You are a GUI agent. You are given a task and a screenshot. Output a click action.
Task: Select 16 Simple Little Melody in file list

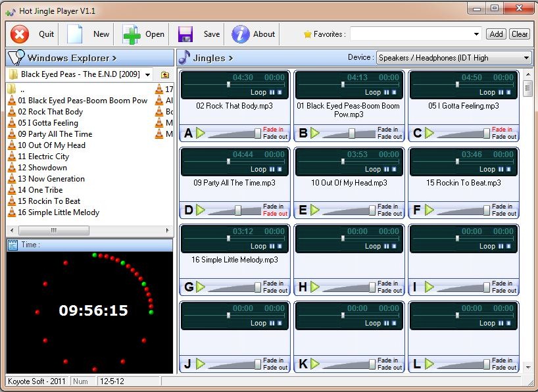pos(59,212)
